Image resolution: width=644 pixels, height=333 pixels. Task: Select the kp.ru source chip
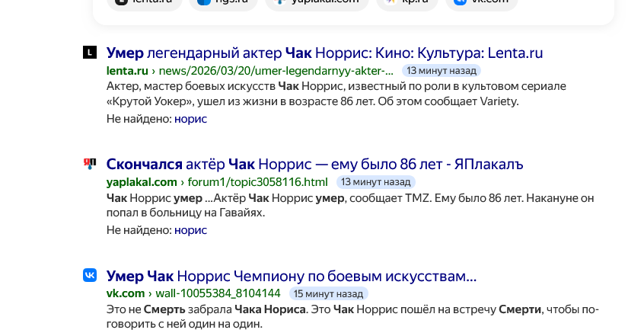pyautogui.click(x=410, y=2)
